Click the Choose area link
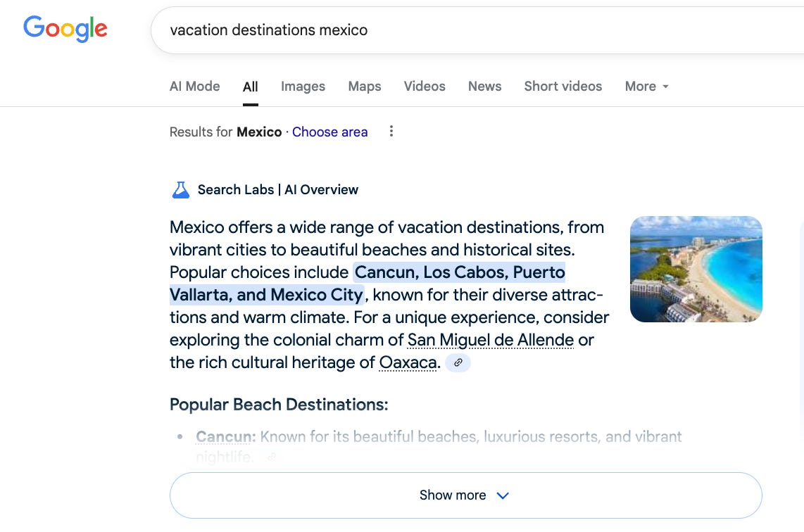 (329, 132)
